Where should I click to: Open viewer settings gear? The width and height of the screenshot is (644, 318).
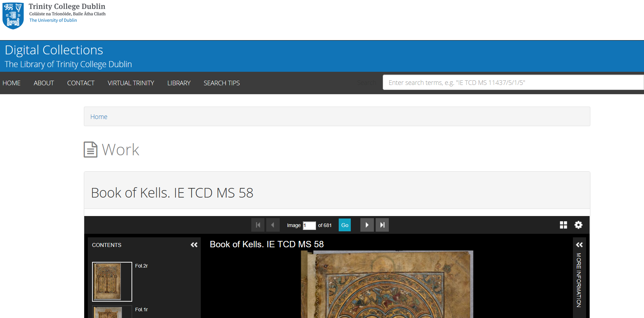pos(578,225)
